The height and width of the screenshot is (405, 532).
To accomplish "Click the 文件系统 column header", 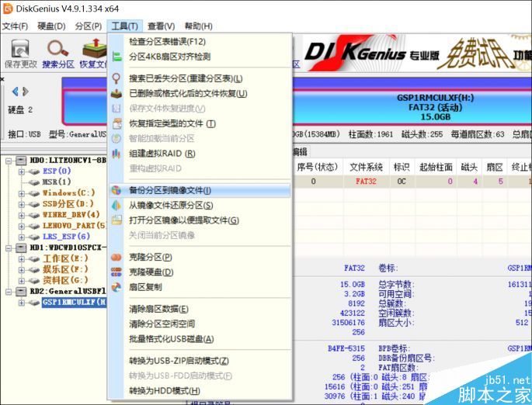I will point(366,167).
